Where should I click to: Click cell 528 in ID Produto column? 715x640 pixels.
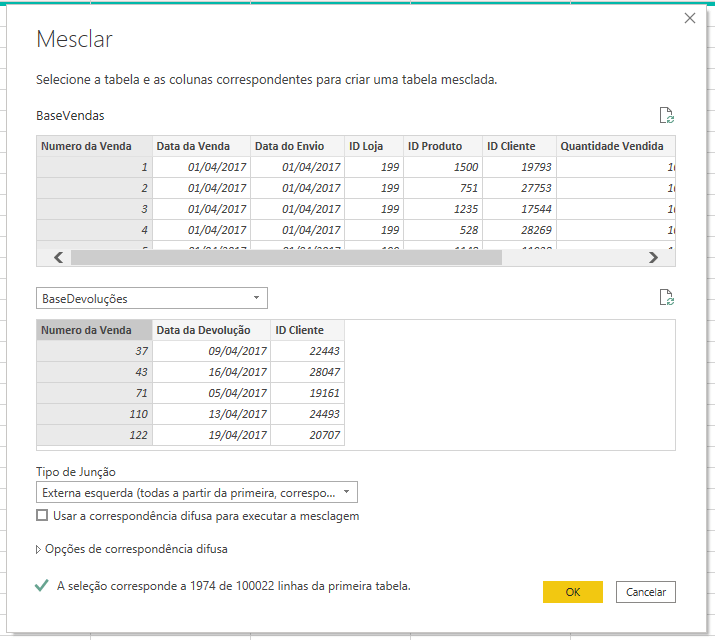pyautogui.click(x=443, y=230)
